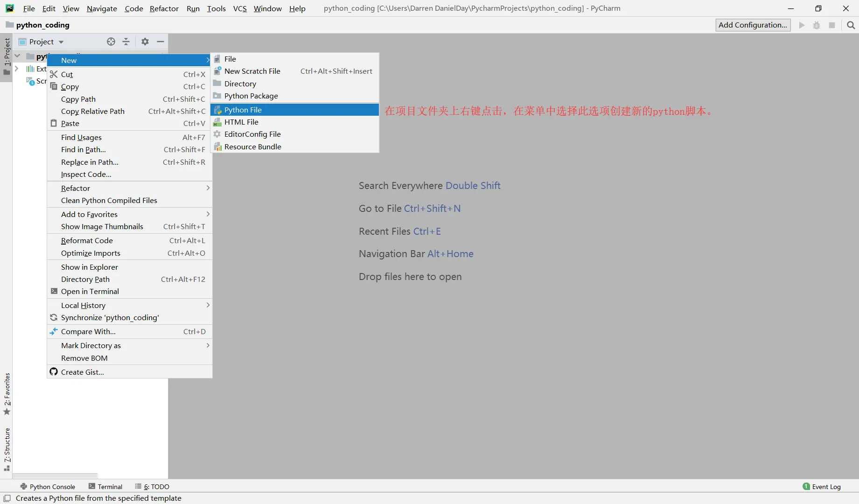This screenshot has width=859, height=504.
Task: Open the VCS menu
Action: pyautogui.click(x=240, y=8)
